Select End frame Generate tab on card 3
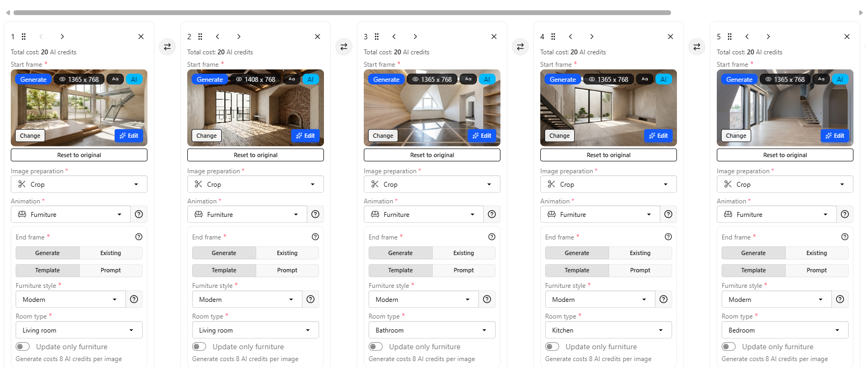 tap(400, 253)
